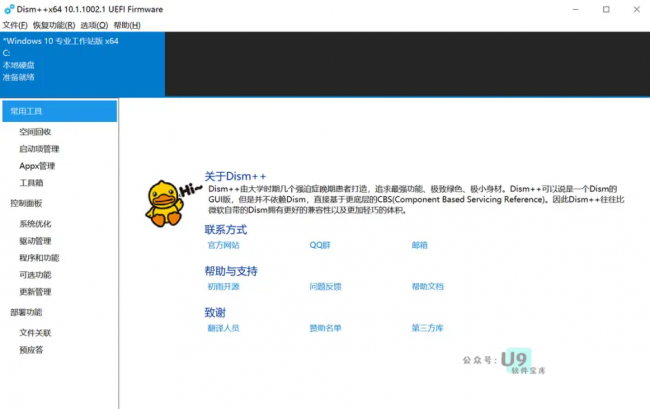Open the 问题反馈 link
The height and width of the screenshot is (409, 650).
325,286
